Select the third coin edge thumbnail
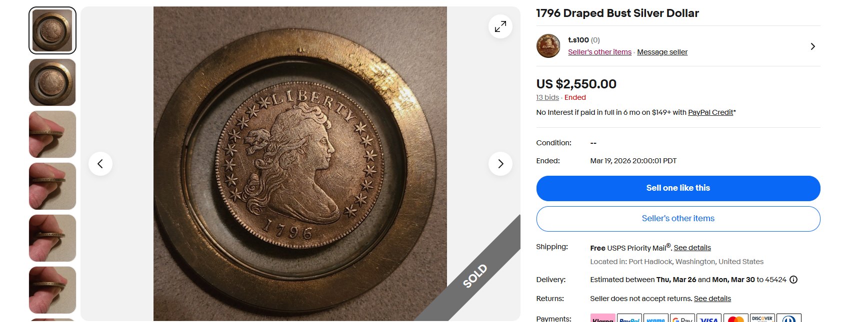 (x=52, y=134)
